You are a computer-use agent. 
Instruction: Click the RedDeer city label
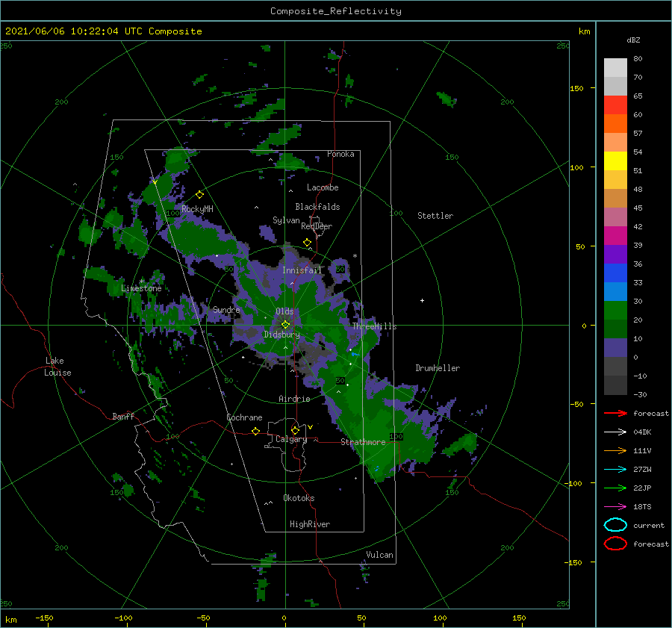(x=317, y=226)
